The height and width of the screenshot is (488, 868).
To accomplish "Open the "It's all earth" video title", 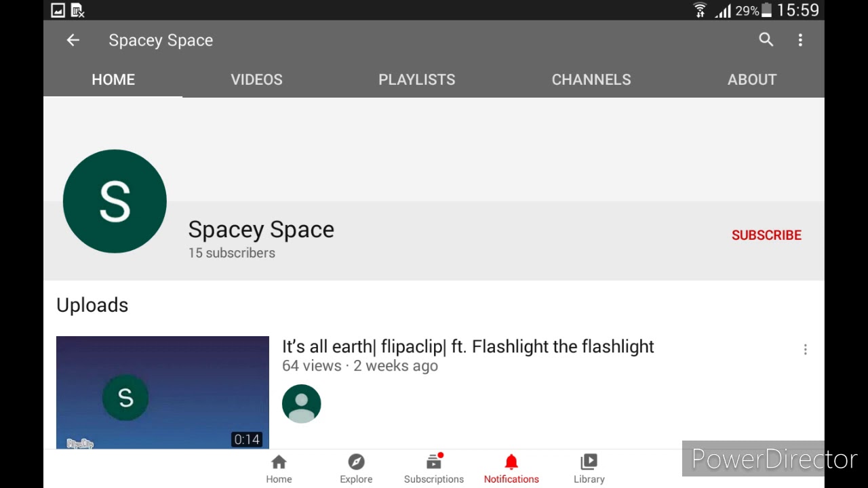I will [468, 346].
